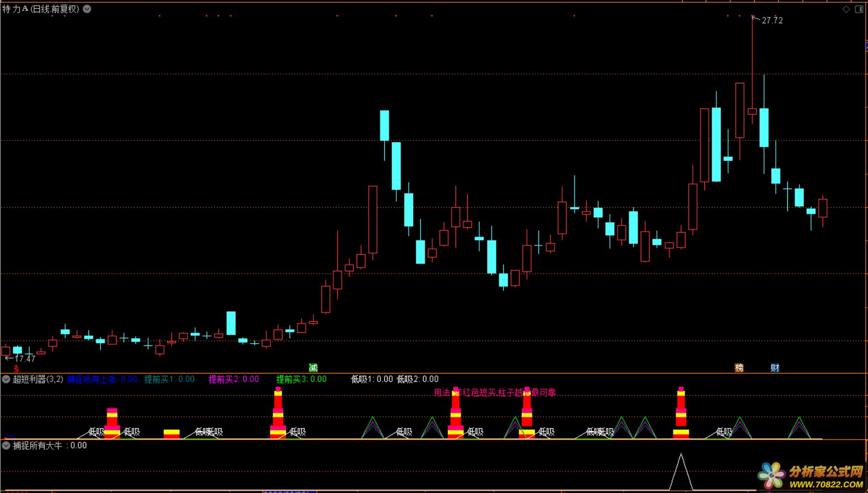Click the 低吸2: 0.00 value label
Screen dimensions: 868x493
(x=418, y=379)
